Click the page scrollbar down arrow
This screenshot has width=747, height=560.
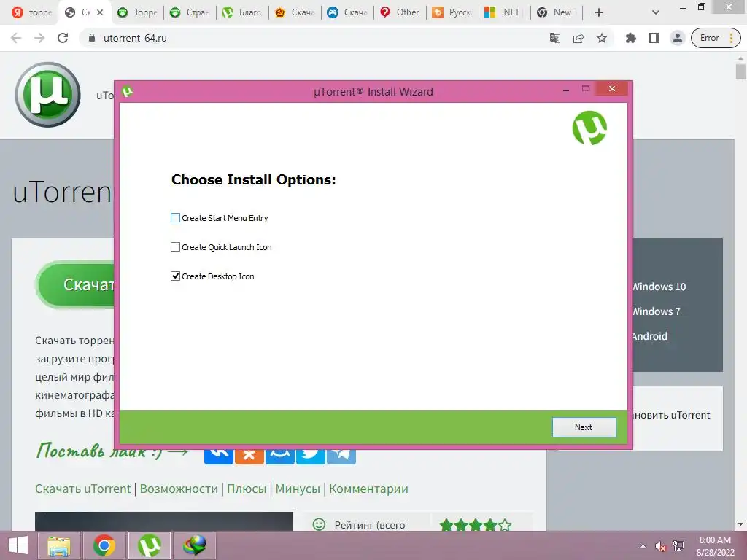coord(740,524)
